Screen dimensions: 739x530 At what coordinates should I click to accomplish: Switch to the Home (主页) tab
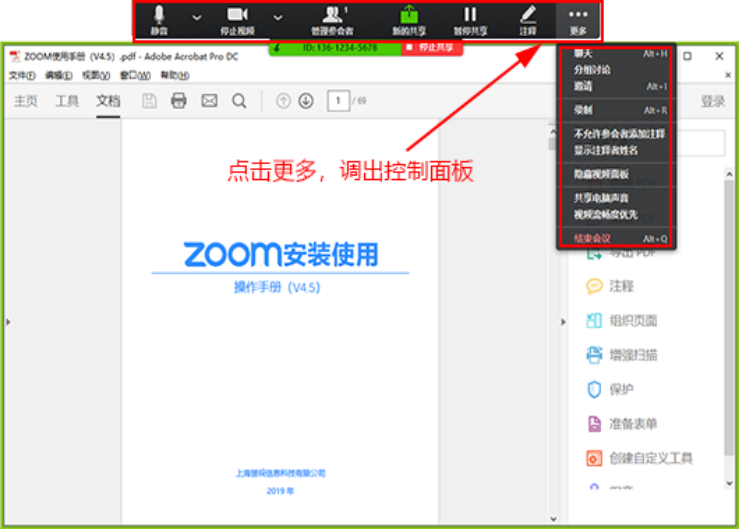[25, 101]
